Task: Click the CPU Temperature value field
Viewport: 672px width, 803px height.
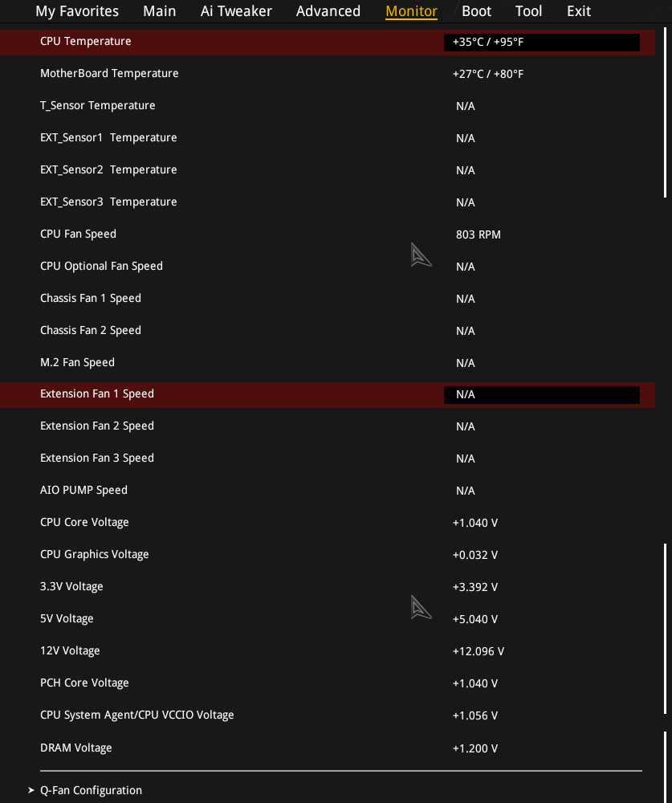Action: coord(541,42)
